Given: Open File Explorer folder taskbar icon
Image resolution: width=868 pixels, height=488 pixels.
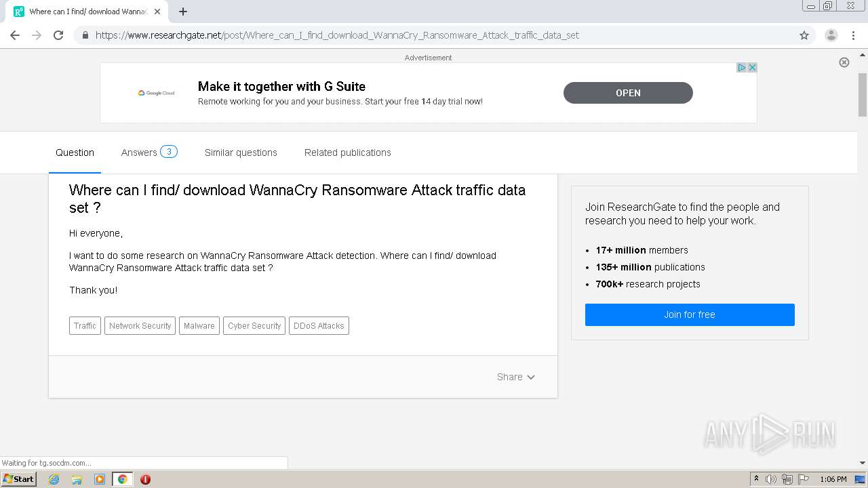Looking at the screenshot, I should [x=77, y=479].
